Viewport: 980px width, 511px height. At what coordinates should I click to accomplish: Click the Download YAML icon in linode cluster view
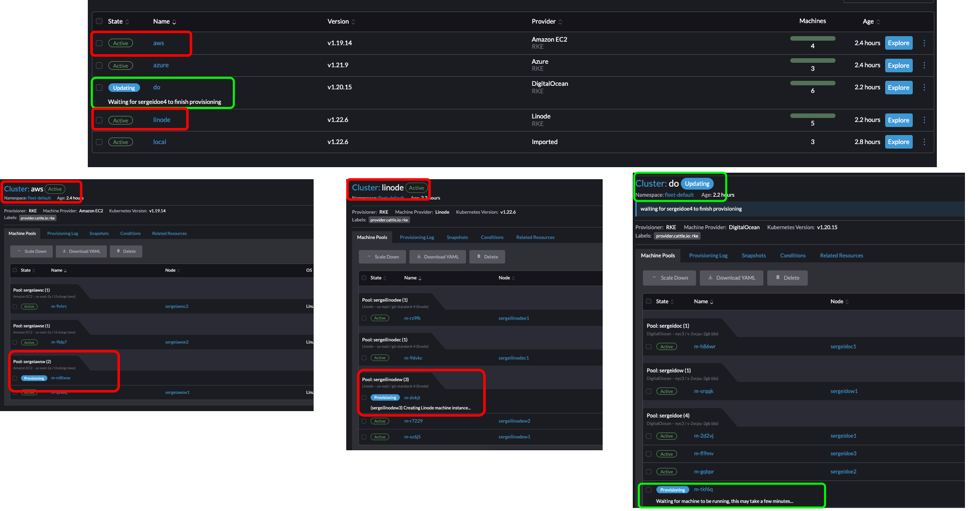419,257
